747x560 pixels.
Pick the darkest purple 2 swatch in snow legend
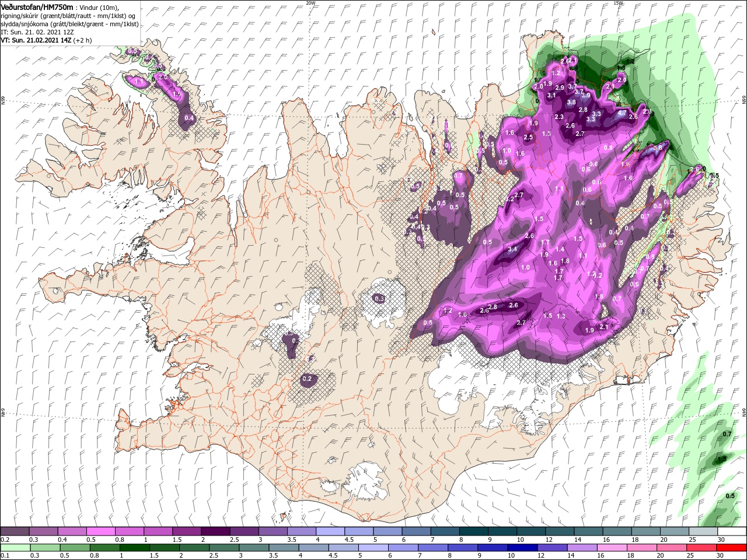215,531
